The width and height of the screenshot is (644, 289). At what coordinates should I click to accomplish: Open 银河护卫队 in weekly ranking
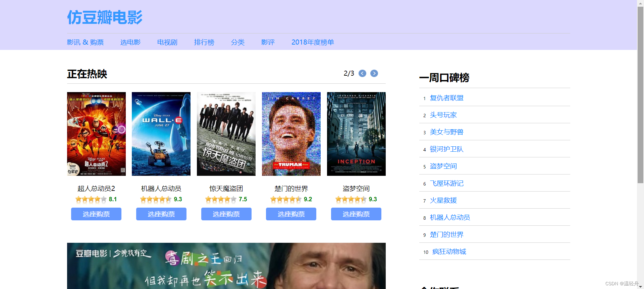click(447, 149)
